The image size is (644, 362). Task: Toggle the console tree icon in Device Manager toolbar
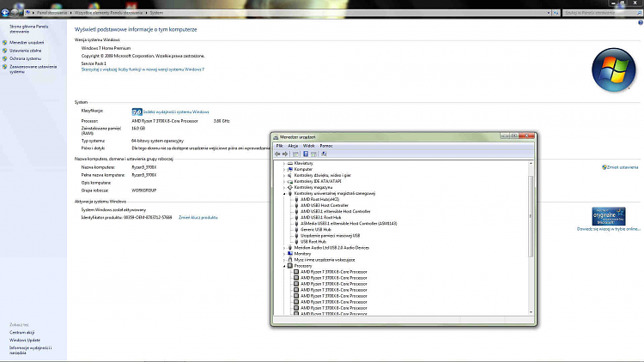295,154
